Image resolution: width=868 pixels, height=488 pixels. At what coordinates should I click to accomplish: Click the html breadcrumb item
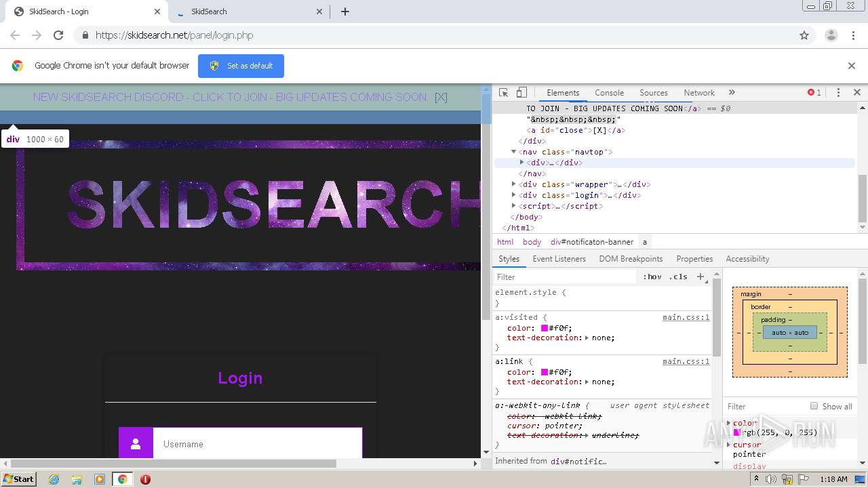pos(505,242)
